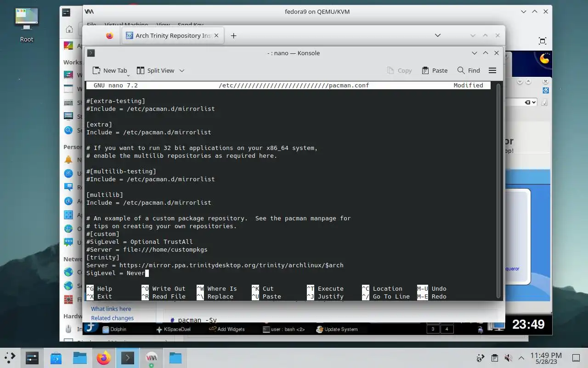The width and height of the screenshot is (588, 368).
Task: Click the Paste button in Konsole
Action: [x=434, y=70]
